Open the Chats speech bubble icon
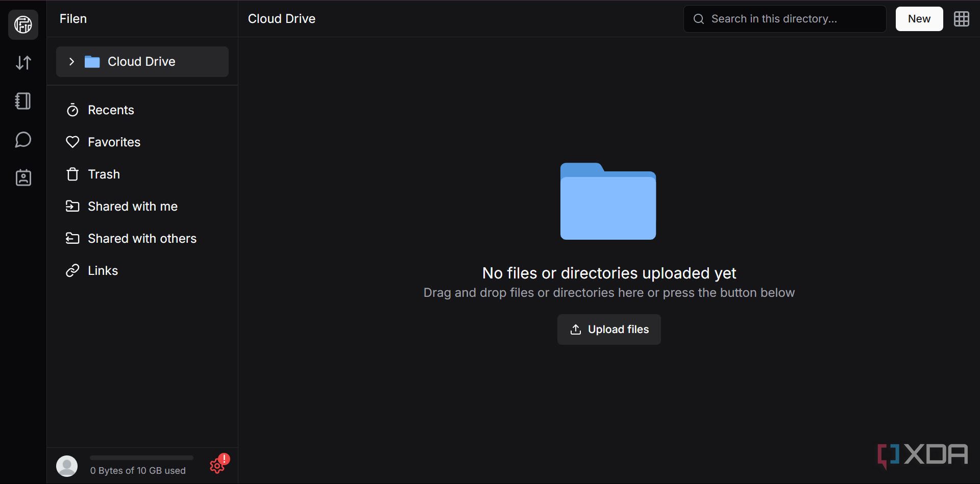Viewport: 980px width, 484px height. coord(23,139)
